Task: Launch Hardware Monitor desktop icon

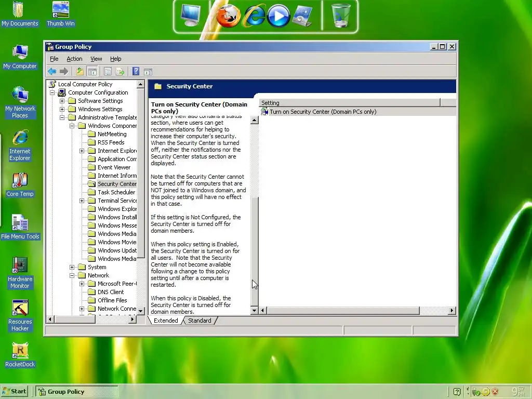Action: click(x=20, y=273)
